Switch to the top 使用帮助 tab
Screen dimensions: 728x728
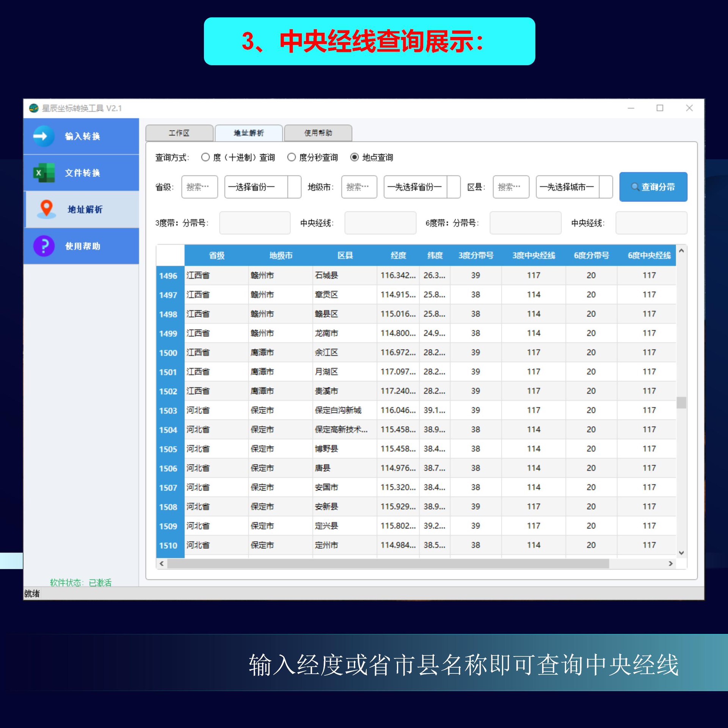point(318,133)
